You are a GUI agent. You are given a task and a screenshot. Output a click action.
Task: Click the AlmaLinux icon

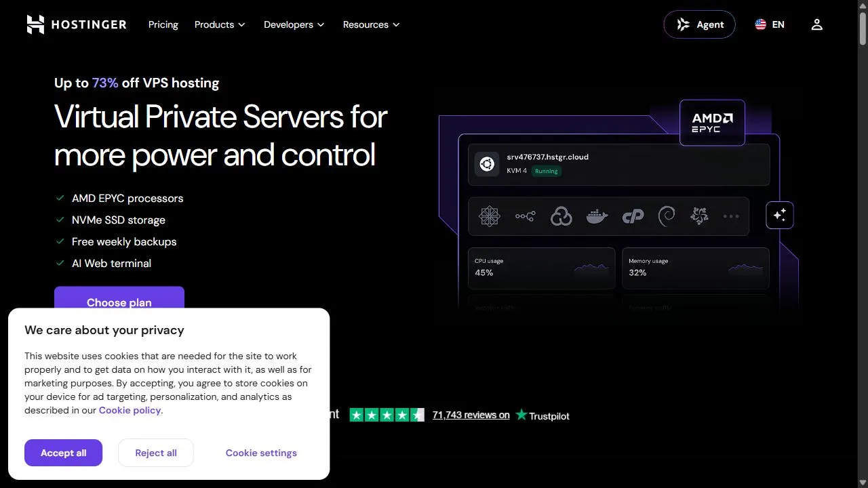(699, 216)
